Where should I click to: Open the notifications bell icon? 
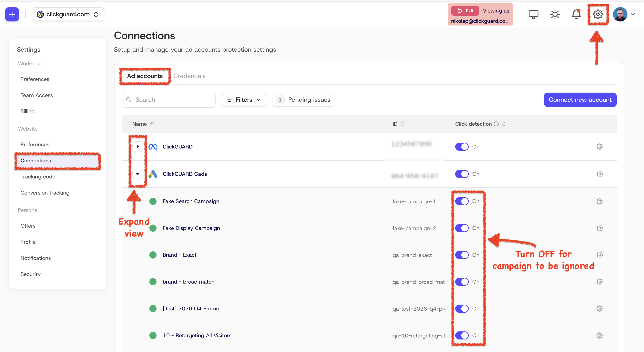(576, 14)
